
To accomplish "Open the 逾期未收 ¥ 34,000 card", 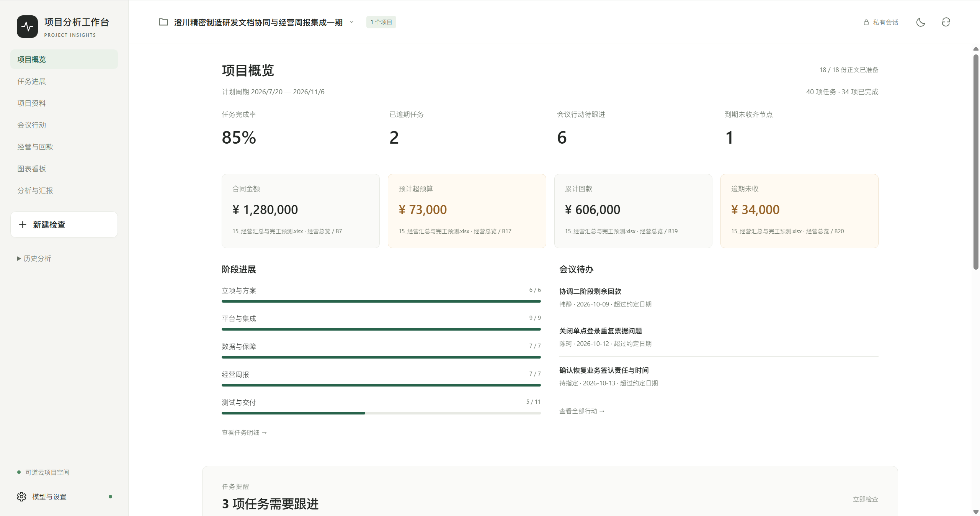I will coord(799,211).
